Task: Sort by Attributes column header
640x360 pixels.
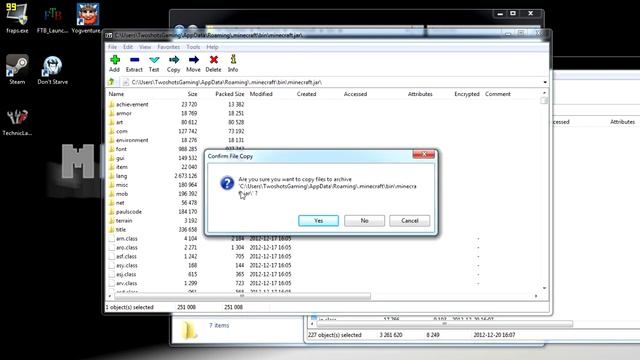Action: (420, 94)
